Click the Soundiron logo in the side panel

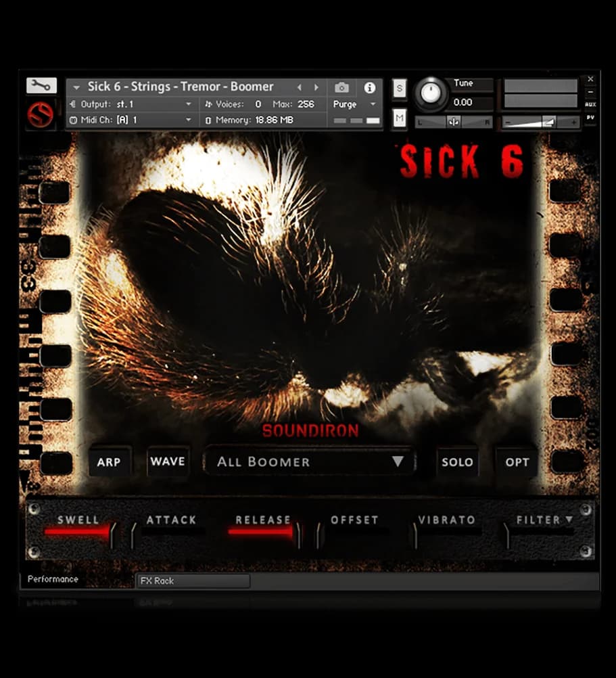[42, 114]
